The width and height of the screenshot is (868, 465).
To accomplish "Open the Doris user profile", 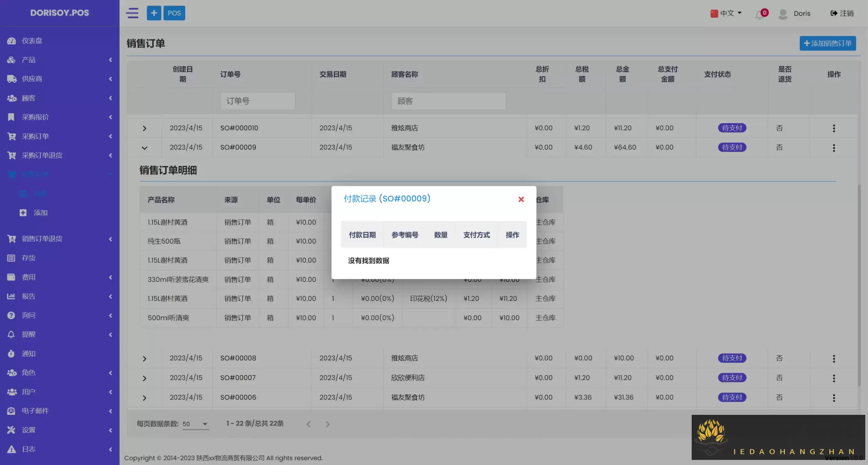I will point(794,14).
